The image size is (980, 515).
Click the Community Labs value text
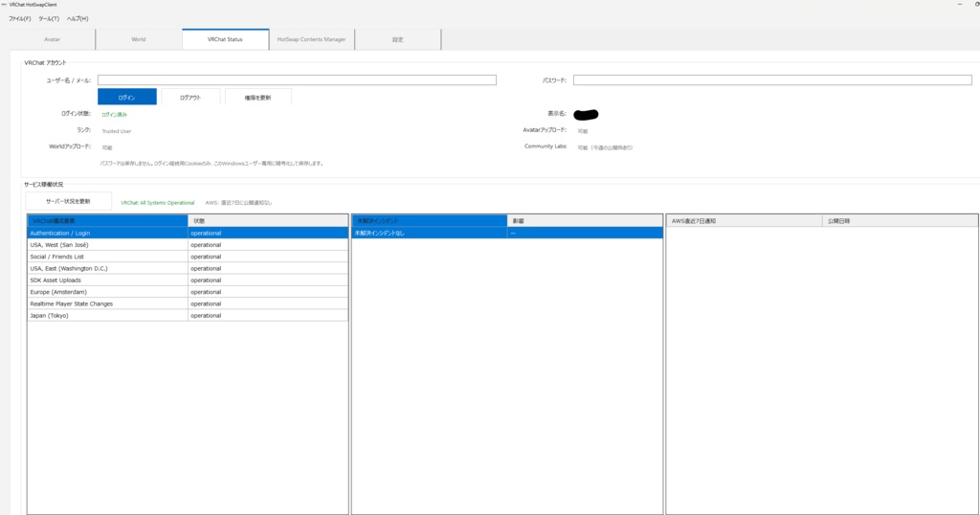[605, 147]
